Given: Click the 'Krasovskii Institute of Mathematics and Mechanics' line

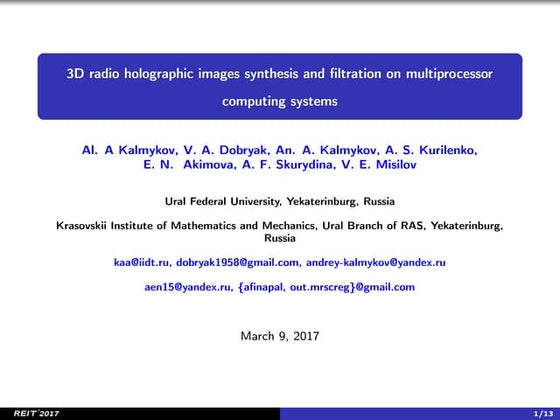Looking at the screenshot, I should point(280,231).
